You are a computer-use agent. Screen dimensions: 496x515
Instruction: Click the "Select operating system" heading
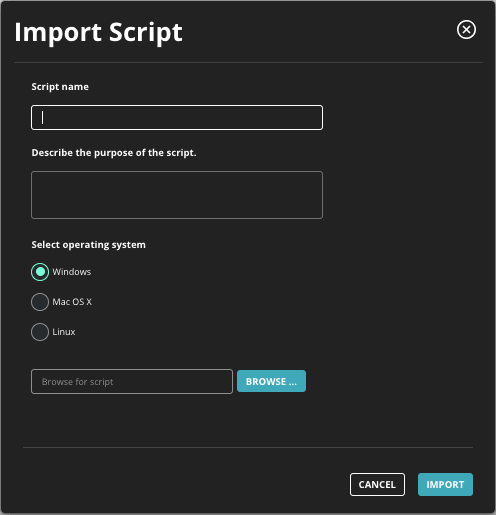pos(88,245)
